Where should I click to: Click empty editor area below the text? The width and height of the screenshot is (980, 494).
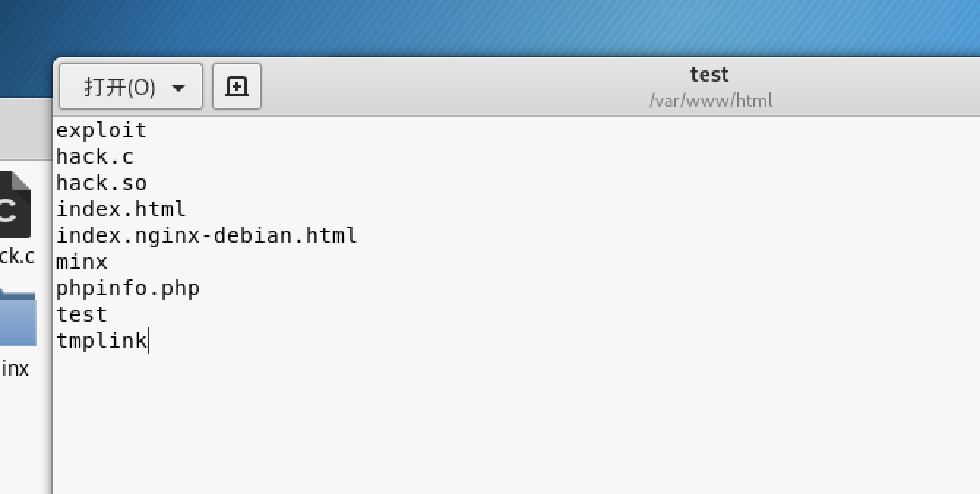coord(512,424)
